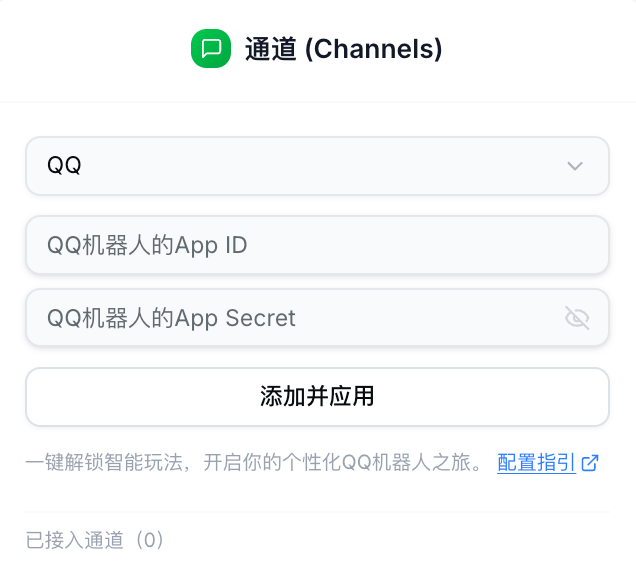The image size is (636, 586).
Task: Select the speech bubble logo in header
Action: pos(210,49)
